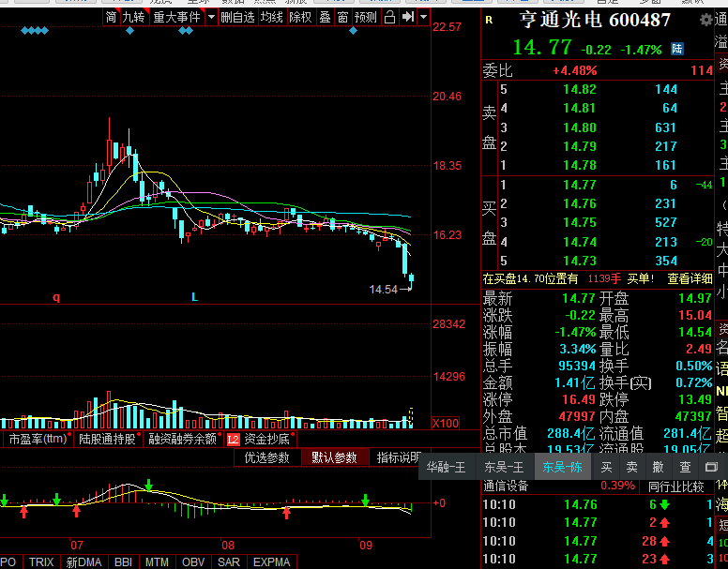728x569 pixels.
Task: Open the chart toolbar's last dropdown arrow
Action: click(x=423, y=18)
